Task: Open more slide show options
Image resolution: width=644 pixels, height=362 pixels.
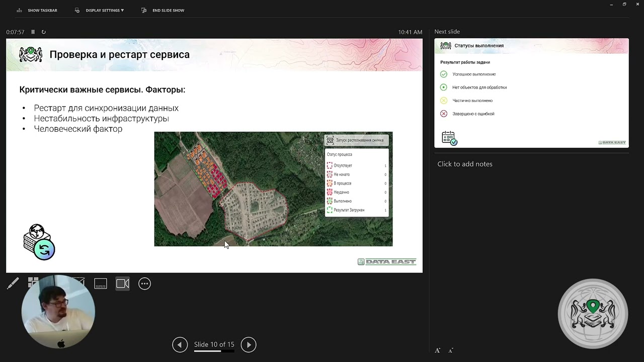Action: coord(144,284)
